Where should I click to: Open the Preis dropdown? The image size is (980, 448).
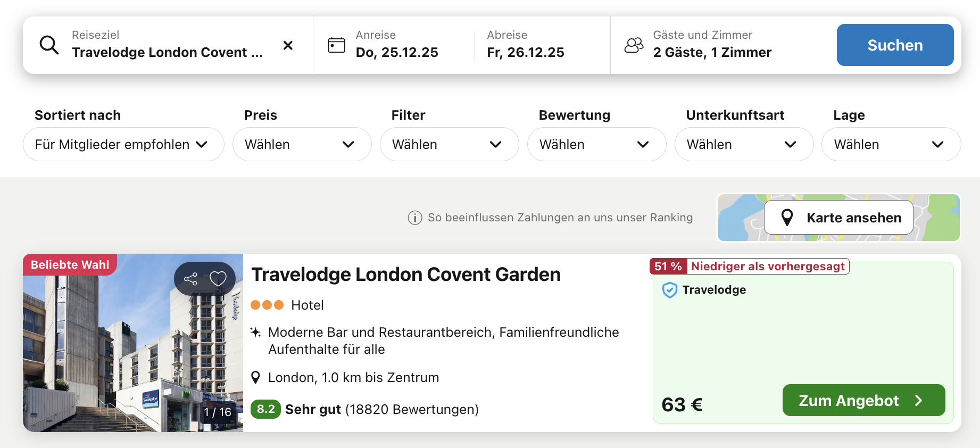click(x=302, y=144)
